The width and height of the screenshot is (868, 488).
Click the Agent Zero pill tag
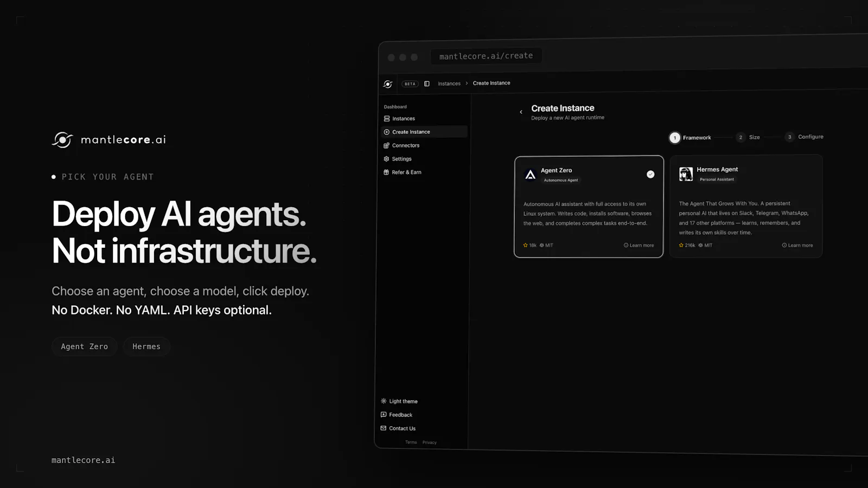[85, 346]
